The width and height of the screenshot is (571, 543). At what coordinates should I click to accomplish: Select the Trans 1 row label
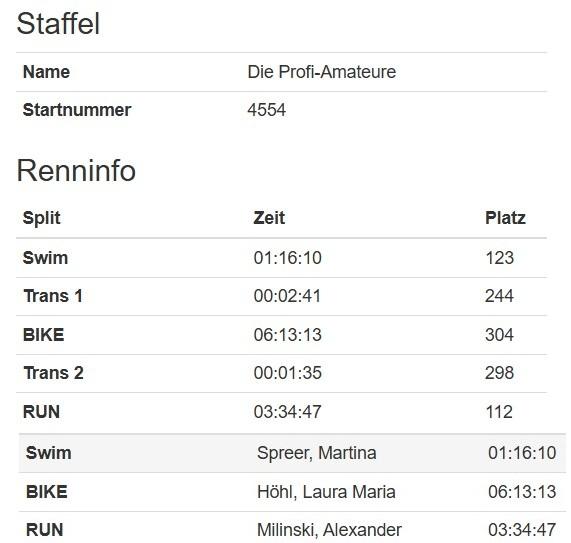click(x=53, y=296)
